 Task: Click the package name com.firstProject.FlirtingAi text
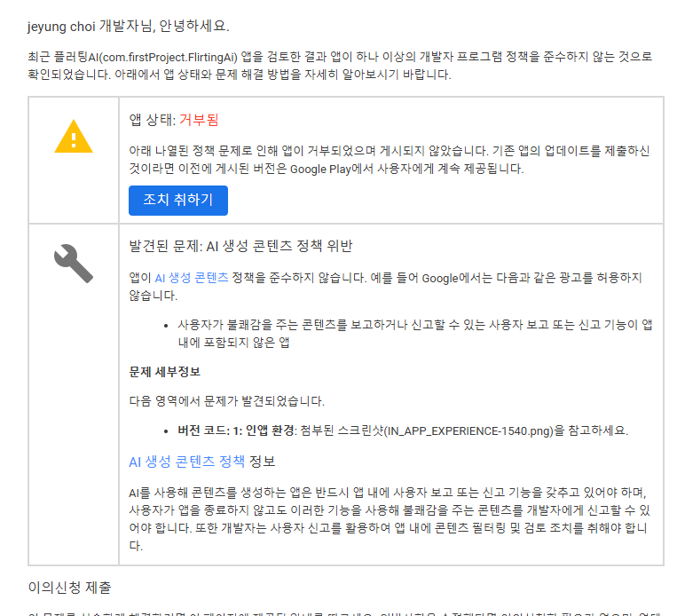coord(170,58)
